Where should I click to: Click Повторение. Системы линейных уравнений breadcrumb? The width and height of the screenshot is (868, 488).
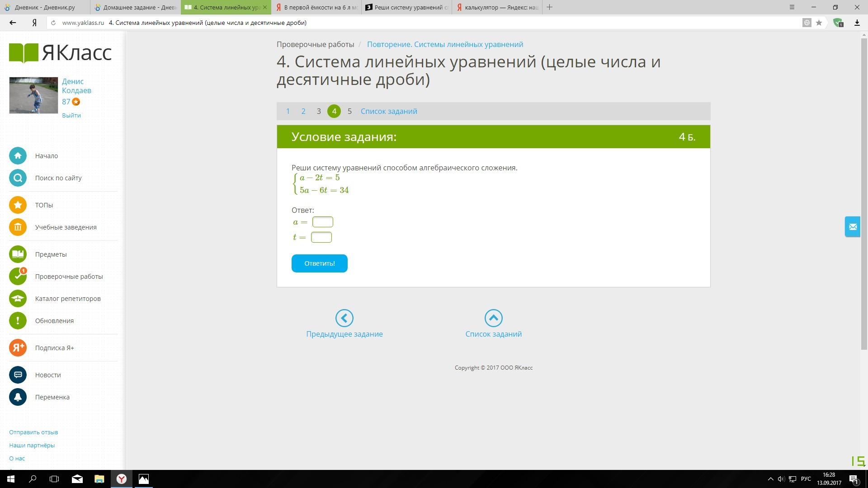tap(445, 44)
